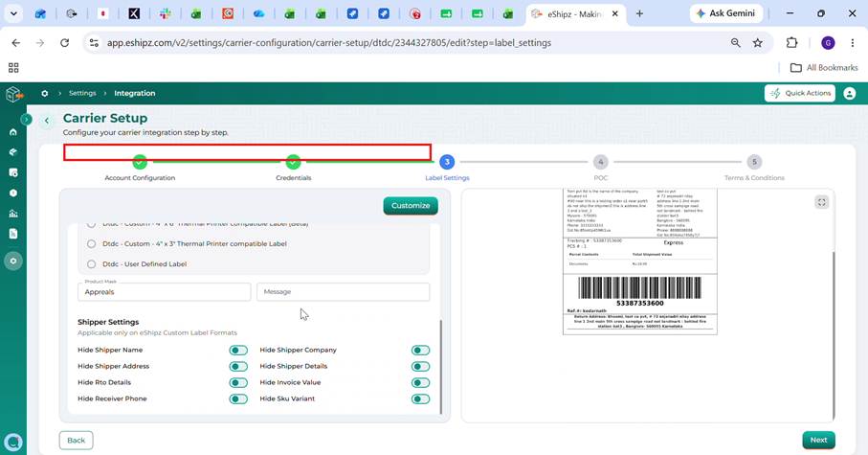Go back using Carrier Setup back arrow
This screenshot has height=455, width=868.
47,121
